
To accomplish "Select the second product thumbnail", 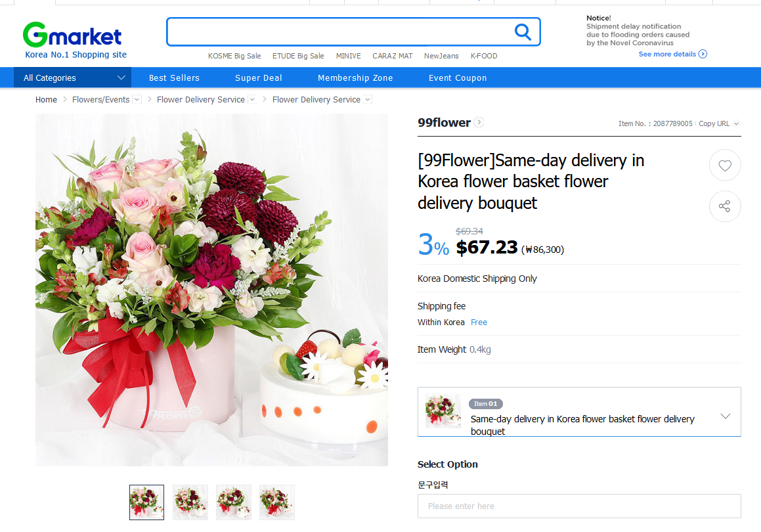I will pos(190,502).
